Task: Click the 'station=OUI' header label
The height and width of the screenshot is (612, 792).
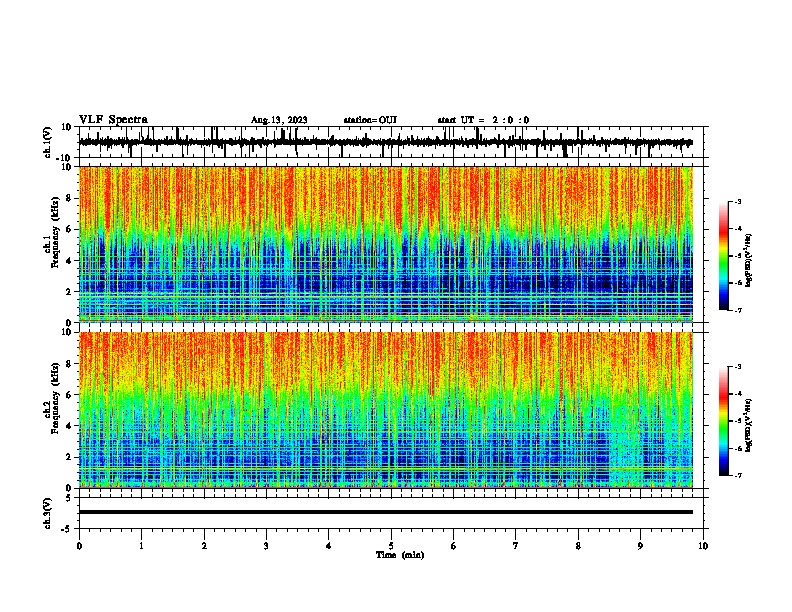Action: tap(370, 120)
